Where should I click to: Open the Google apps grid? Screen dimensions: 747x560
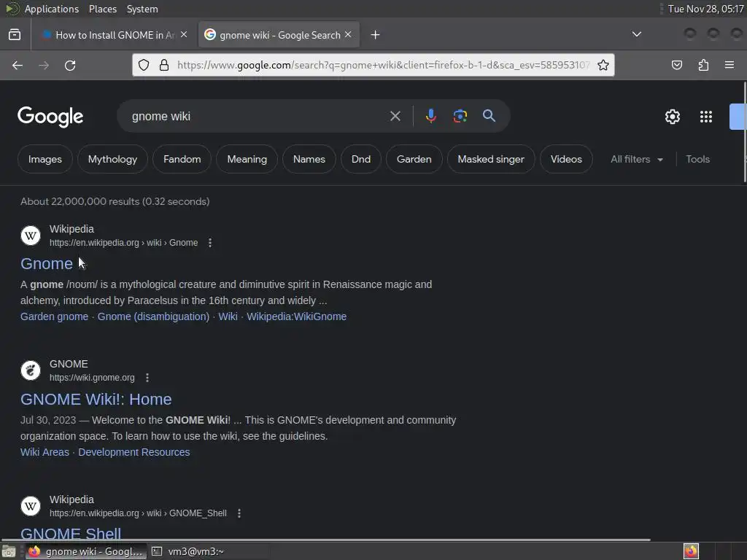(x=706, y=117)
